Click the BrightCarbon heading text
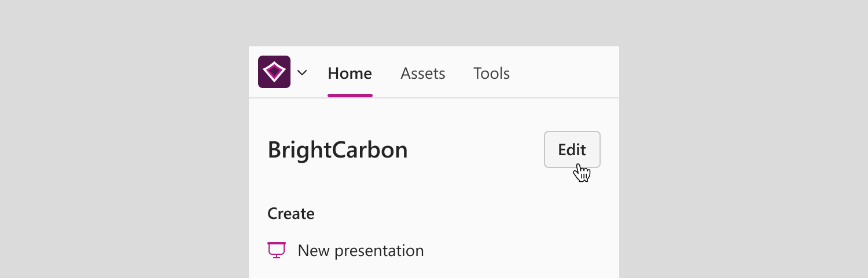Image resolution: width=868 pixels, height=278 pixels. 337,150
